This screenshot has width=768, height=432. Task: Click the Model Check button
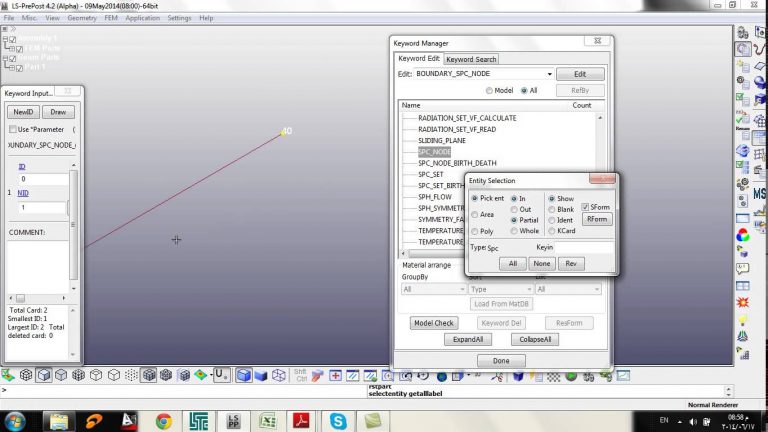[x=433, y=323]
